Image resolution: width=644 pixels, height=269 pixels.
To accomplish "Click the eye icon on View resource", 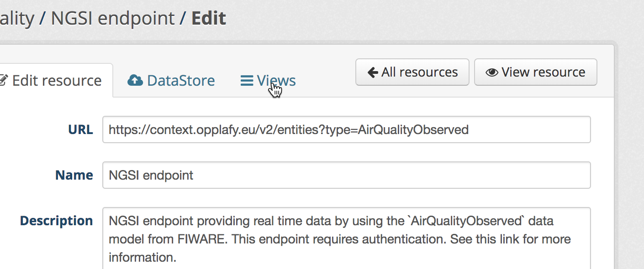I will click(492, 72).
